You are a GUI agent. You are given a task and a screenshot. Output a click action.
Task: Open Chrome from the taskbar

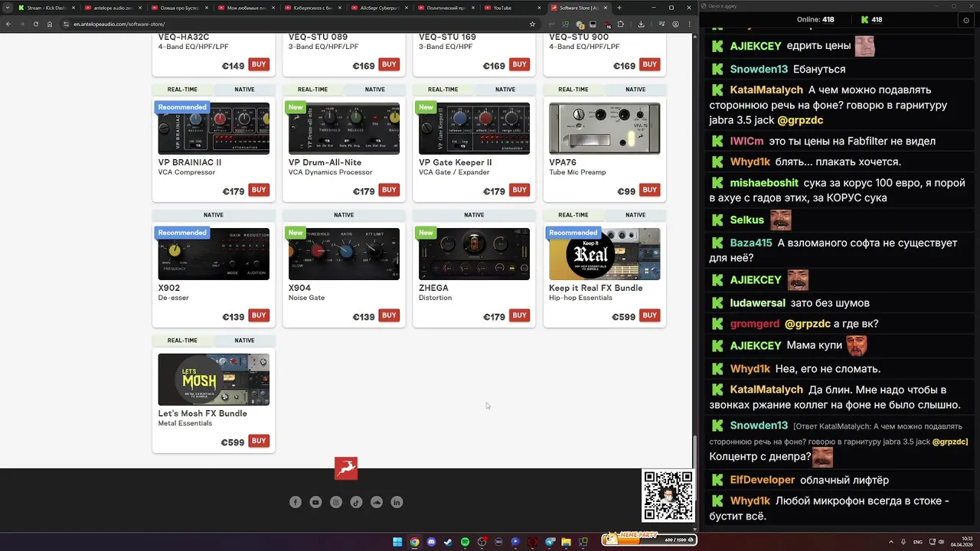coord(414,542)
